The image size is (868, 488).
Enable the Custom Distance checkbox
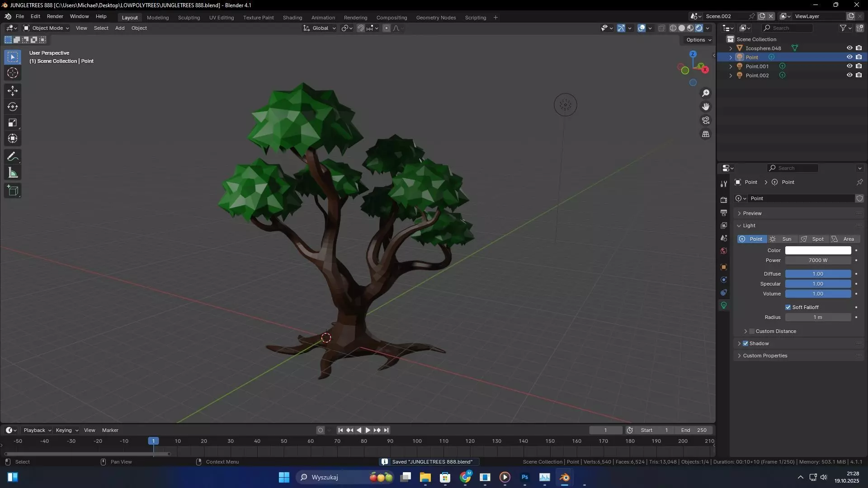(x=752, y=331)
